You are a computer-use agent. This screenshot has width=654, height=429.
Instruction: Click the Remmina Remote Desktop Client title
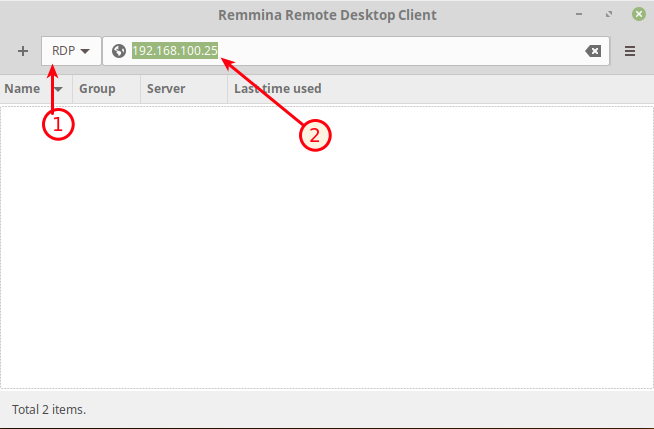pos(327,15)
